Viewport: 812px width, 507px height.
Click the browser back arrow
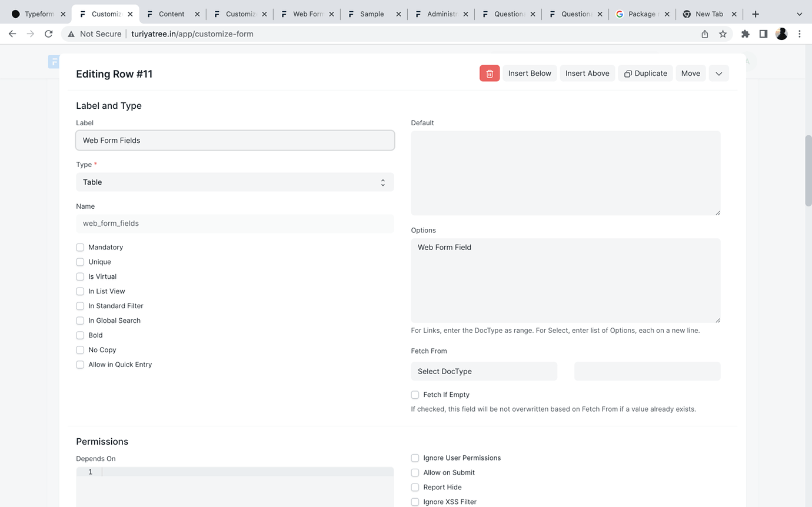pyautogui.click(x=12, y=34)
